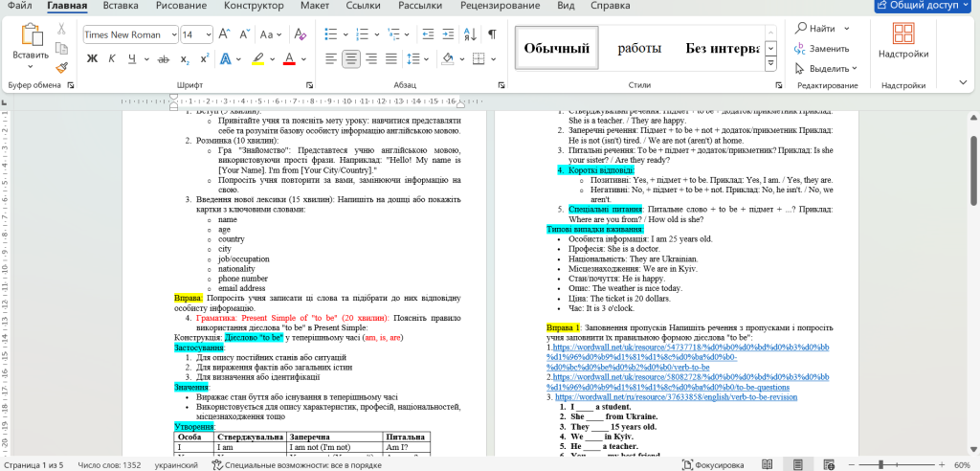Screen dimensions: 980x471
Task: Click the Format Painter brush icon
Action: pos(61,68)
